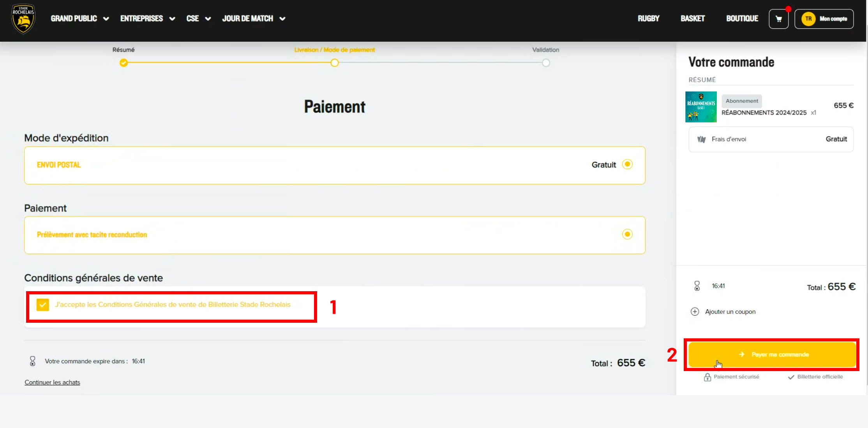Select Prélèvement avec tacite reconduction radio button

627,234
